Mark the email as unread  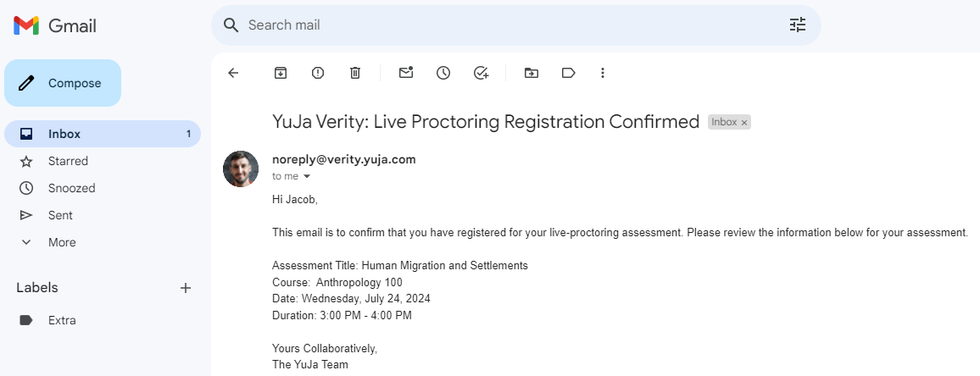(406, 73)
